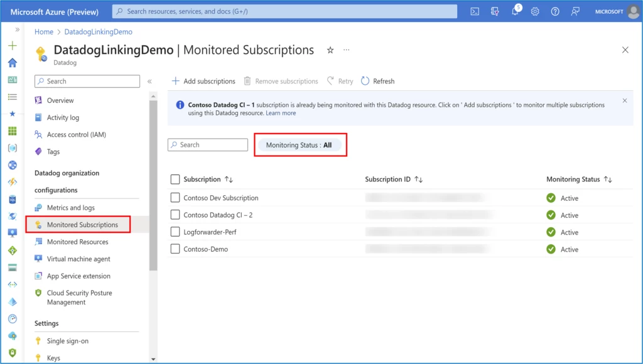Open the feedback icon in top bar
This screenshot has height=364, width=643.
(x=575, y=11)
